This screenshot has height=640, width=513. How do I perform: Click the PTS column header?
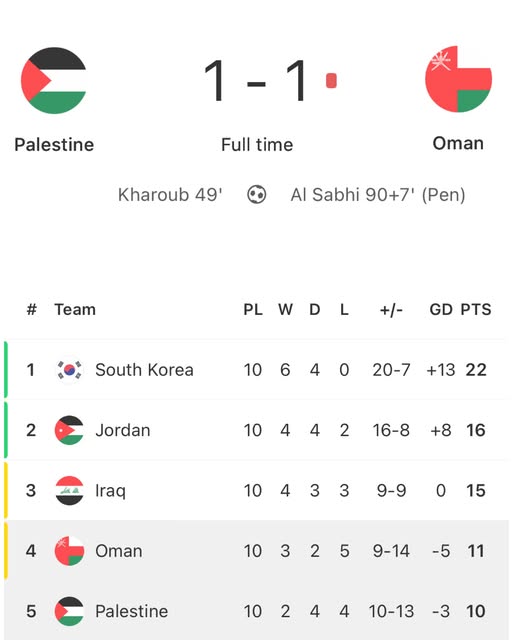point(476,309)
